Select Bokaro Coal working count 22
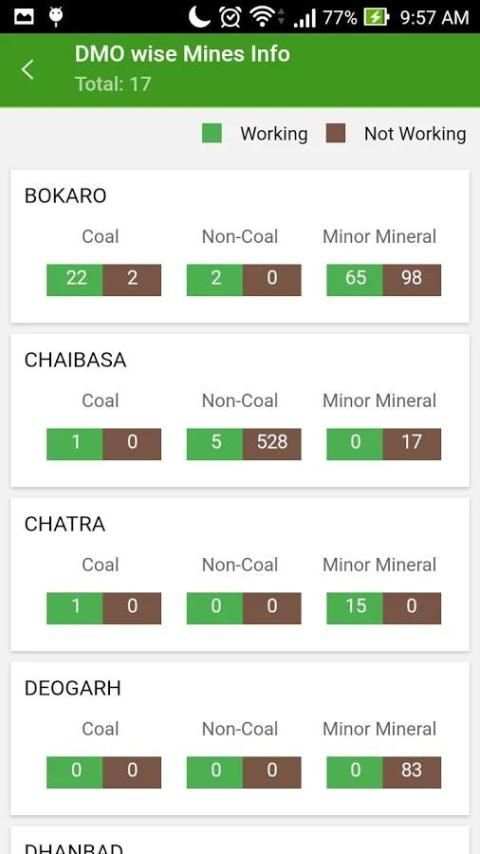This screenshot has height=854, width=480. 75,280
